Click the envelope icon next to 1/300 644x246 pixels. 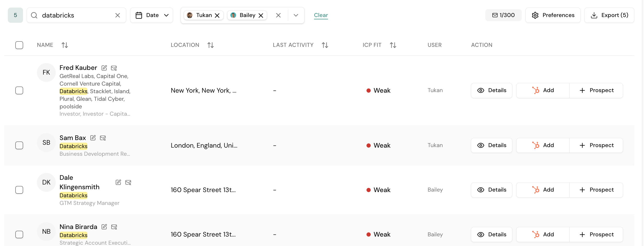(x=495, y=15)
